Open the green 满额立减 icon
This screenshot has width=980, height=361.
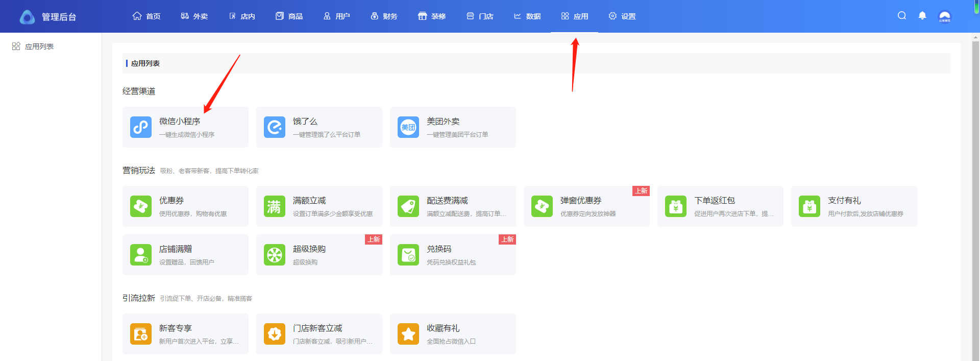(x=275, y=206)
